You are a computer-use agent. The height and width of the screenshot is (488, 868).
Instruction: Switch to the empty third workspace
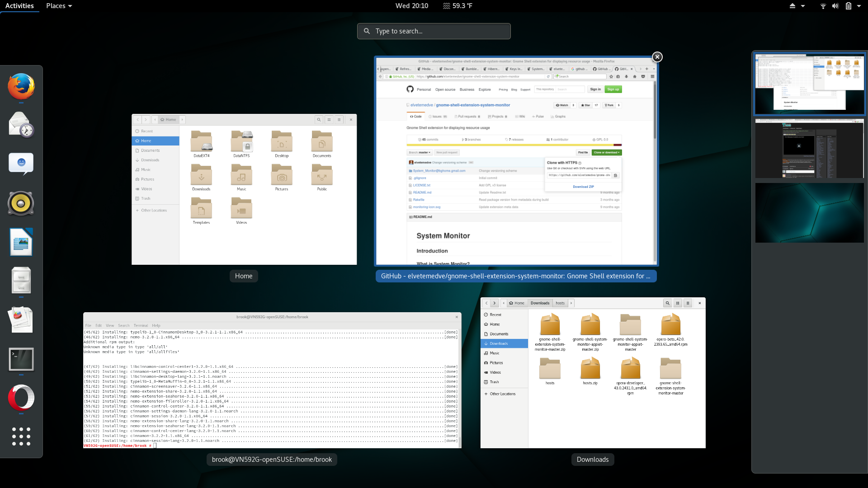point(810,213)
